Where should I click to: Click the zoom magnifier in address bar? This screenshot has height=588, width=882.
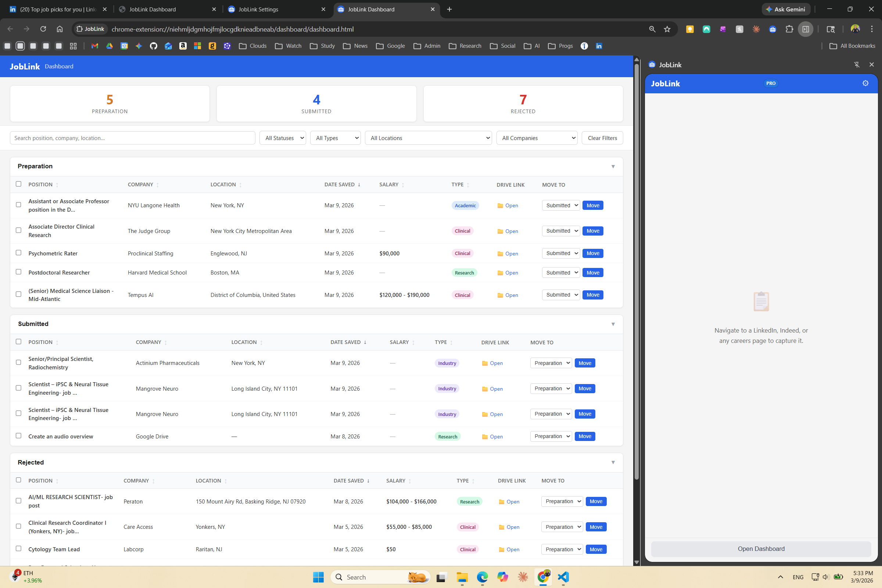coord(652,29)
